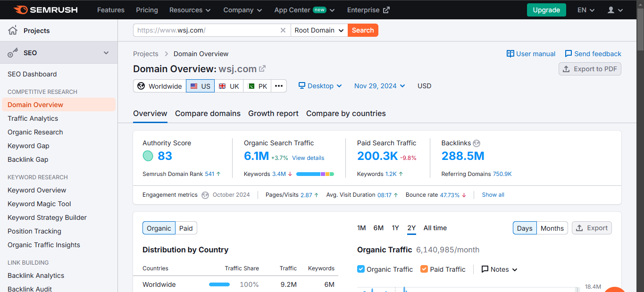
Task: Click the SEO key icon in sidebar
Action: [x=13, y=53]
